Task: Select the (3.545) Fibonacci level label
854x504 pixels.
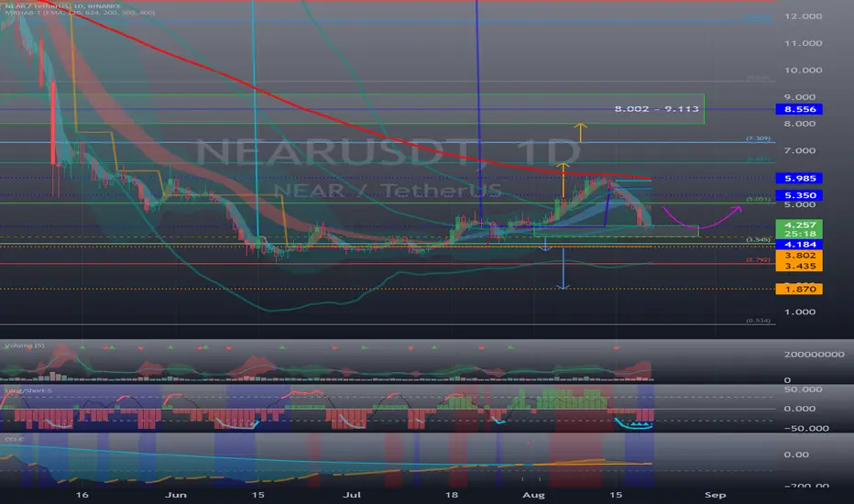Action: pos(758,240)
